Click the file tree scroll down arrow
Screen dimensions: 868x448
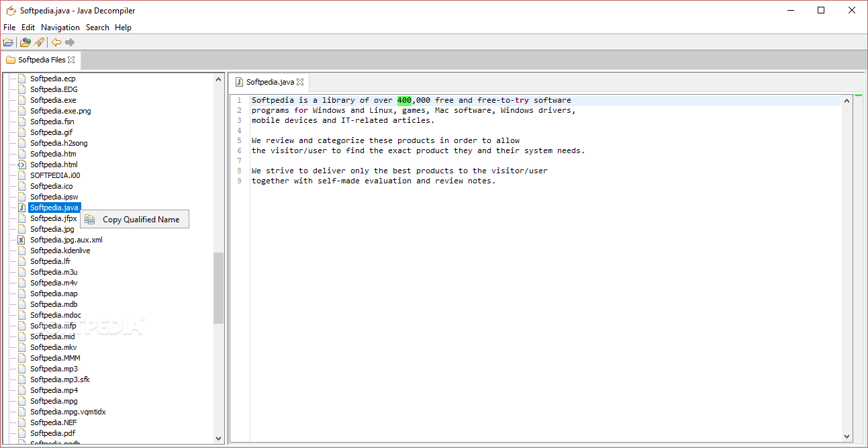point(218,438)
